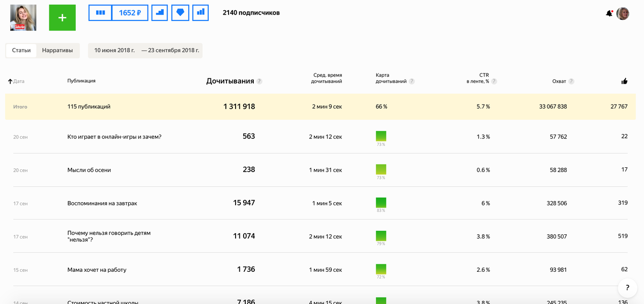Screen dimensions: 644x304
Task: Select end date 23 сентября 2018 г.
Action: click(174, 50)
